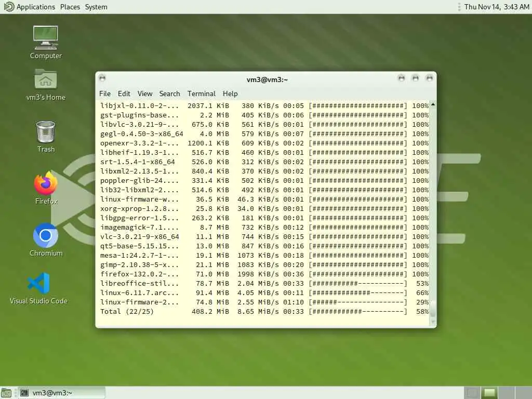Click the text 'openexr-3.3.2-1-...'
Screen dimensions: 532x399
pyautogui.click(x=139, y=143)
